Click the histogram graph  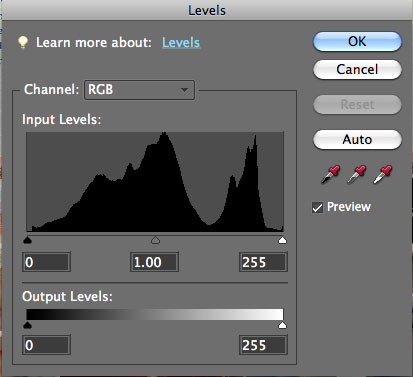[x=155, y=182]
